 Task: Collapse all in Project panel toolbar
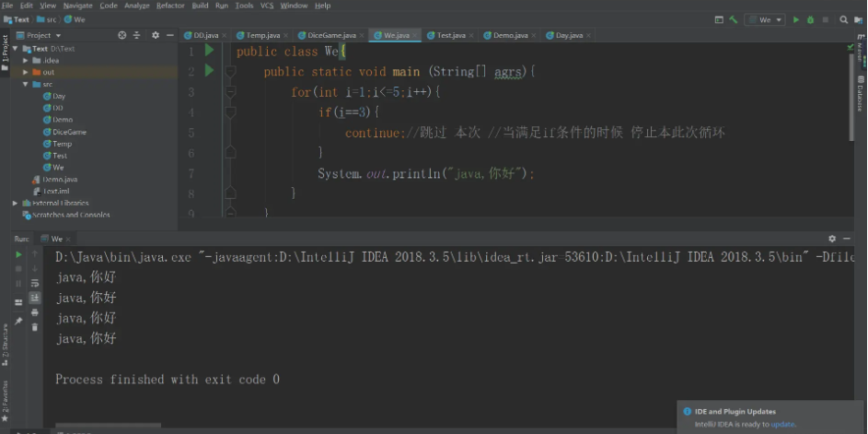click(137, 35)
